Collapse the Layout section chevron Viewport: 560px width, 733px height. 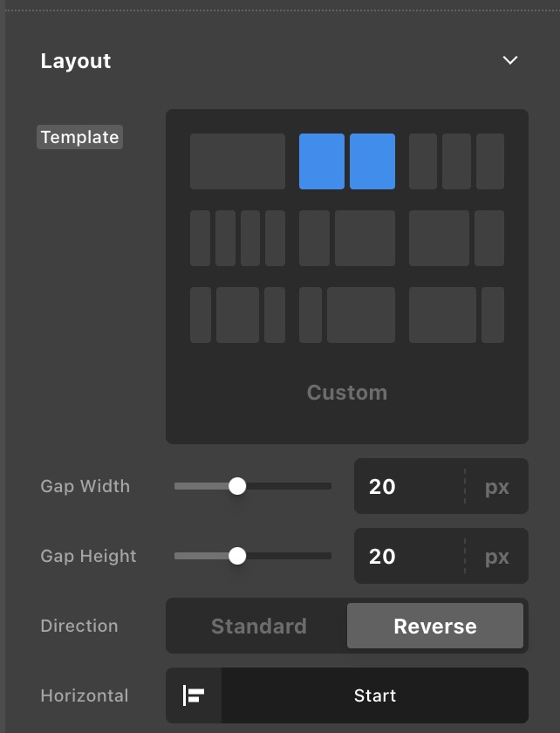(510, 60)
